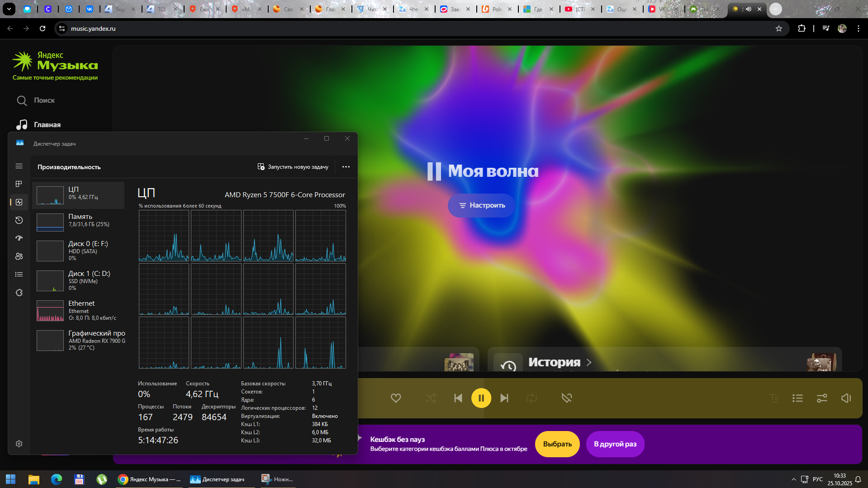Mute the player volume speaker icon
868x488 pixels.
tap(846, 398)
